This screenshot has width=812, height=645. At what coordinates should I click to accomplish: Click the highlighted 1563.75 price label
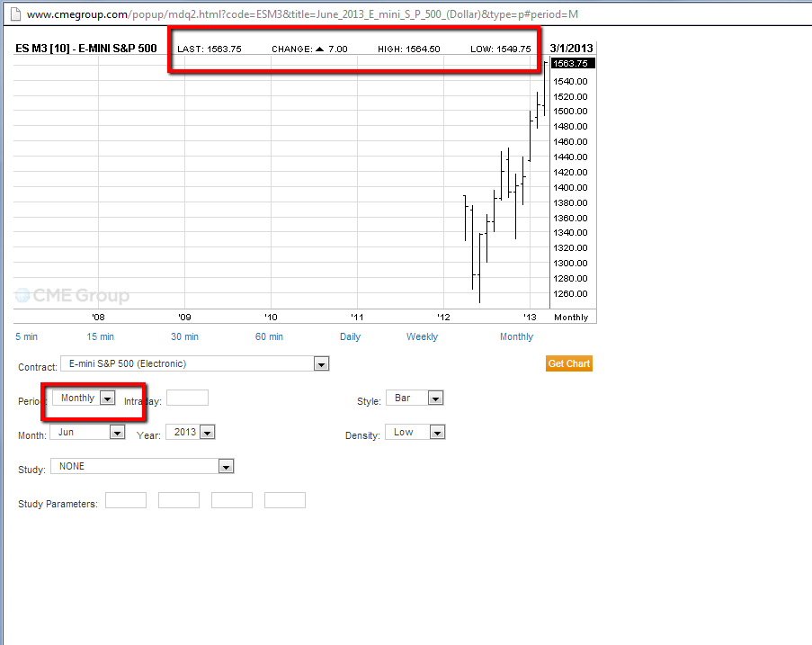(573, 63)
